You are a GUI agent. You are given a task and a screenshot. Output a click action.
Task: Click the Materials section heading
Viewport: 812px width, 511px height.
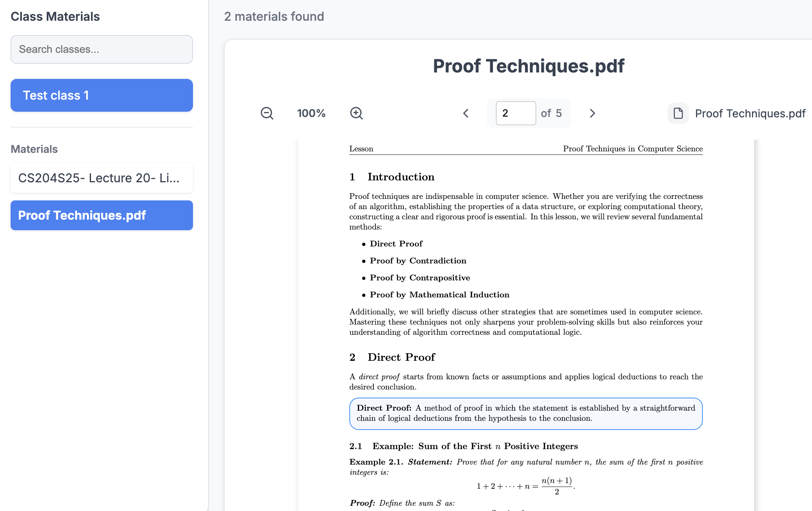(34, 149)
